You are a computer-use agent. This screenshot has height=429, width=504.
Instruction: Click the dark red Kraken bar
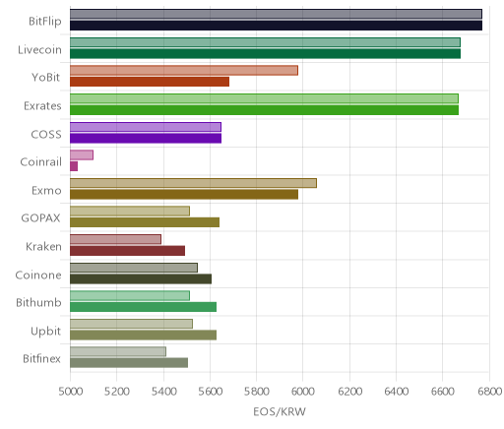[127, 251]
